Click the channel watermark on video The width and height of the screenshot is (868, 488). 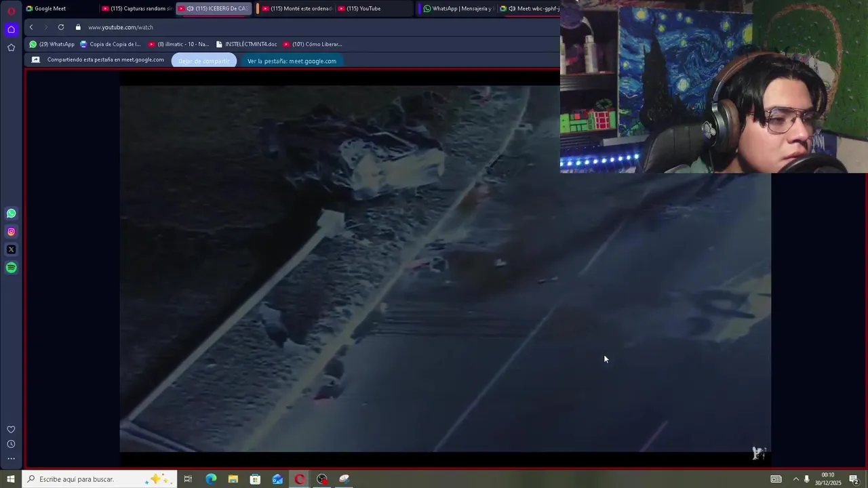click(759, 453)
